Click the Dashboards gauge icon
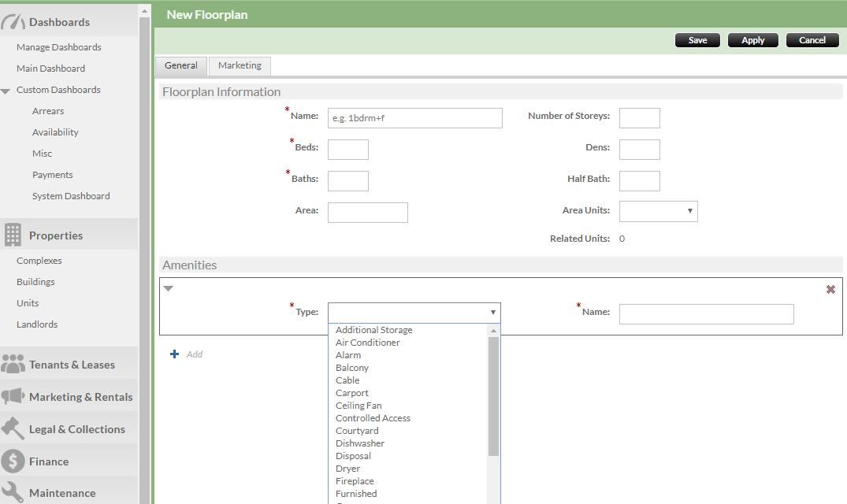 point(13,22)
